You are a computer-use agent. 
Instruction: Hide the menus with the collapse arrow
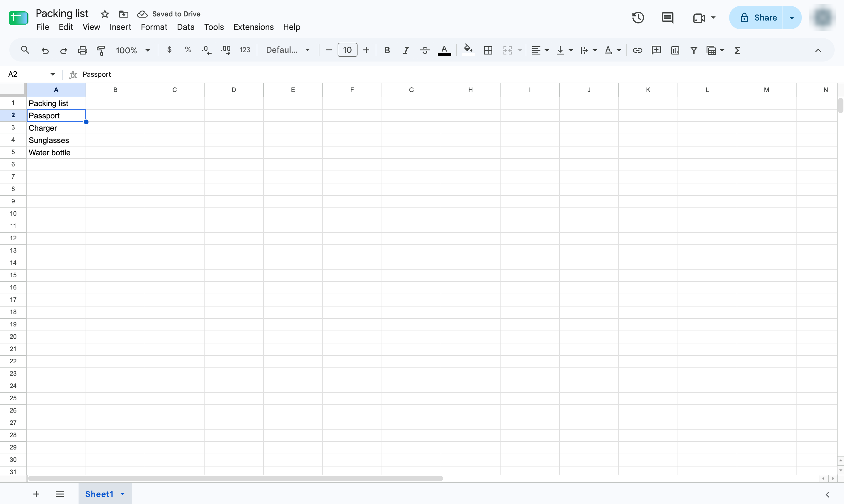(x=818, y=50)
